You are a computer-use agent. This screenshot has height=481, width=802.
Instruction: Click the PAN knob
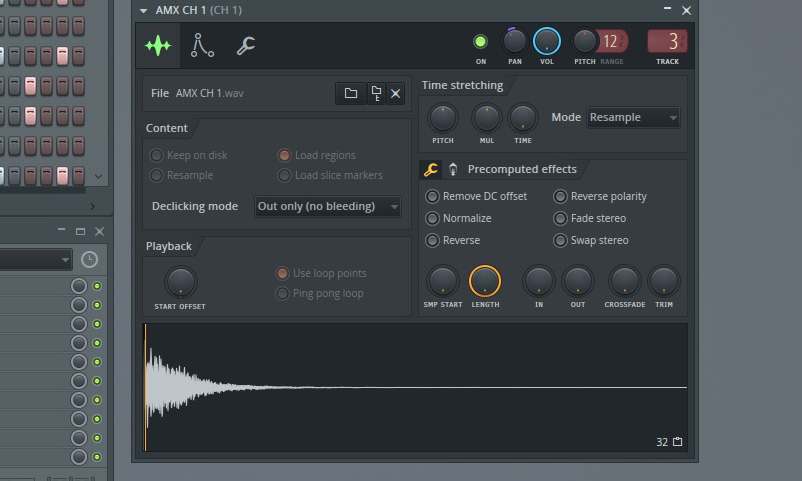pyautogui.click(x=515, y=41)
